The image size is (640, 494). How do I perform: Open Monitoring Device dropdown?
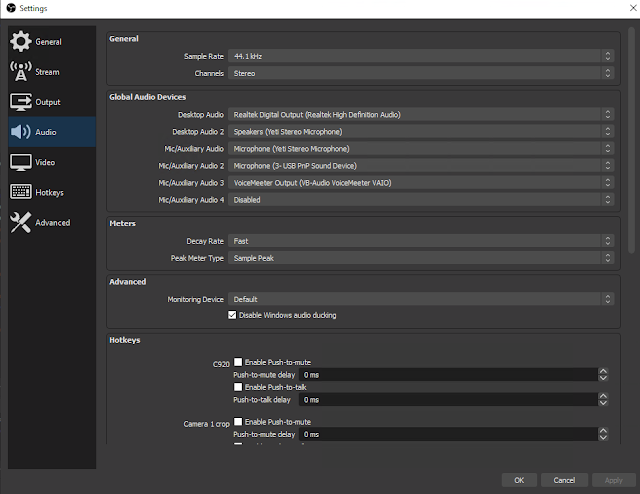pyautogui.click(x=421, y=299)
